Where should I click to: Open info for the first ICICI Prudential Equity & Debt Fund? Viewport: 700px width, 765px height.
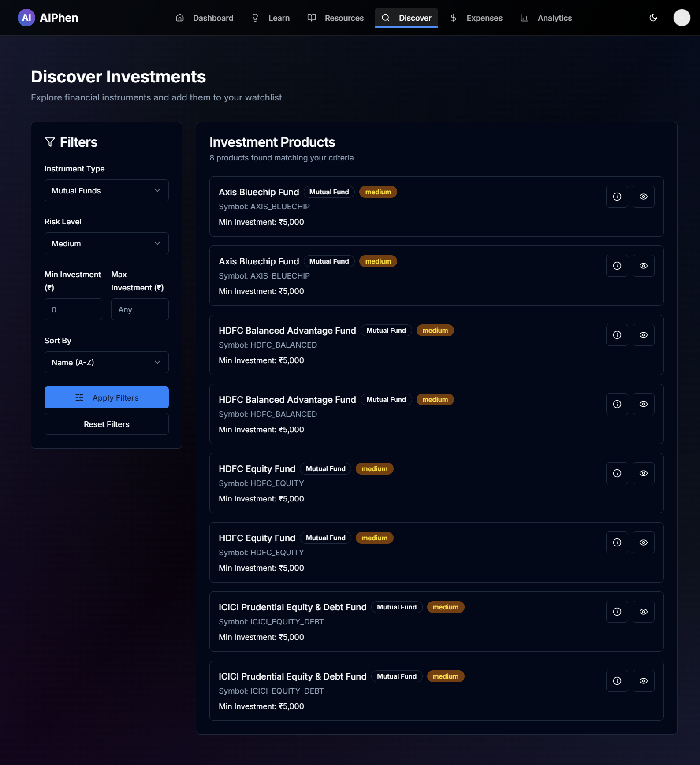coord(617,612)
